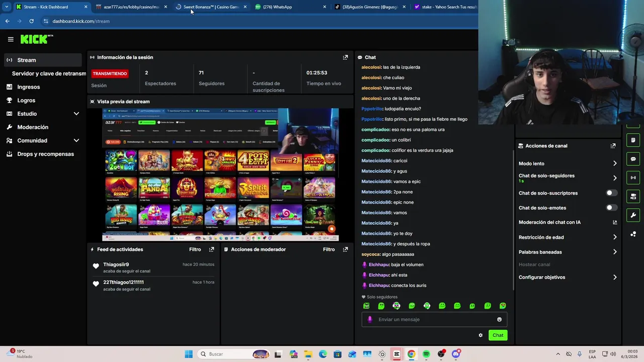Open the browser tab list dropdown arrow
The image size is (644, 362).
click(x=6, y=7)
